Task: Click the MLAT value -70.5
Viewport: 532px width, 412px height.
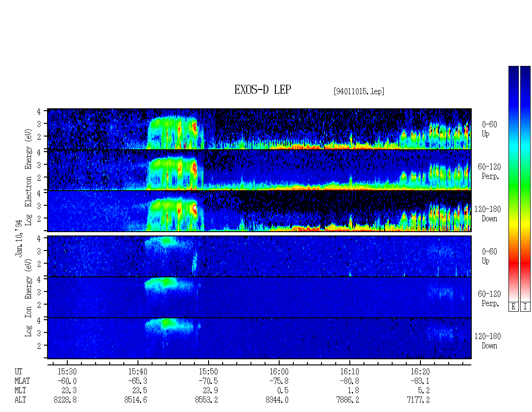Action: 208,381
